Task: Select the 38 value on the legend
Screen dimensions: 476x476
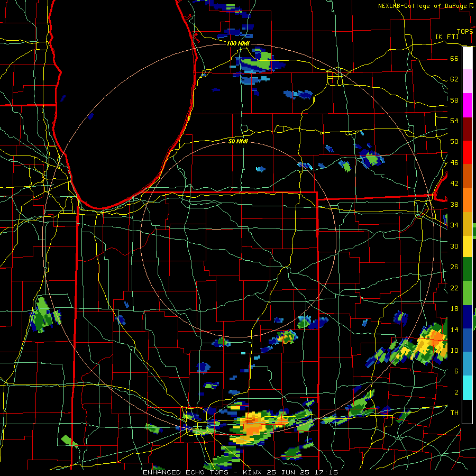Action: [x=454, y=204]
